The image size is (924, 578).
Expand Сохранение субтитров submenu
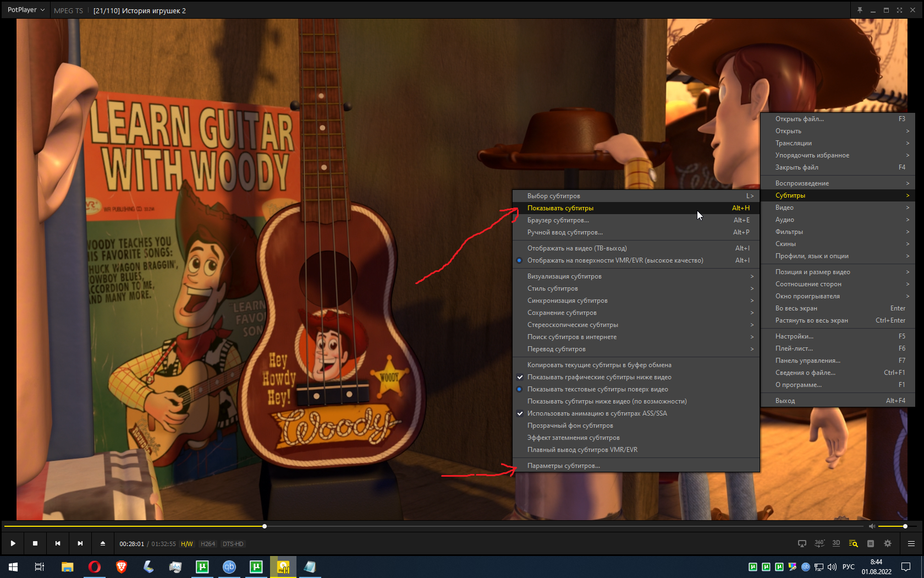[x=636, y=313]
